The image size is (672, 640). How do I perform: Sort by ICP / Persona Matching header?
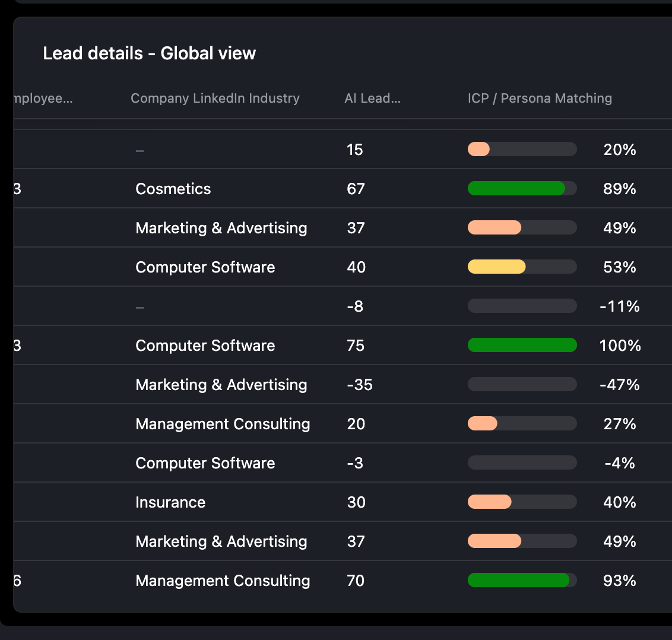pyautogui.click(x=539, y=99)
